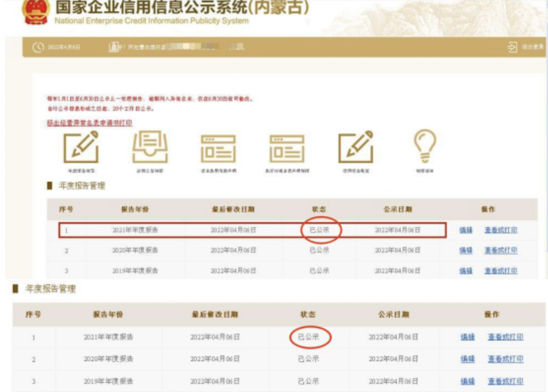Click 状态 column header in upper table
This screenshot has height=392, width=548.
pos(319,210)
